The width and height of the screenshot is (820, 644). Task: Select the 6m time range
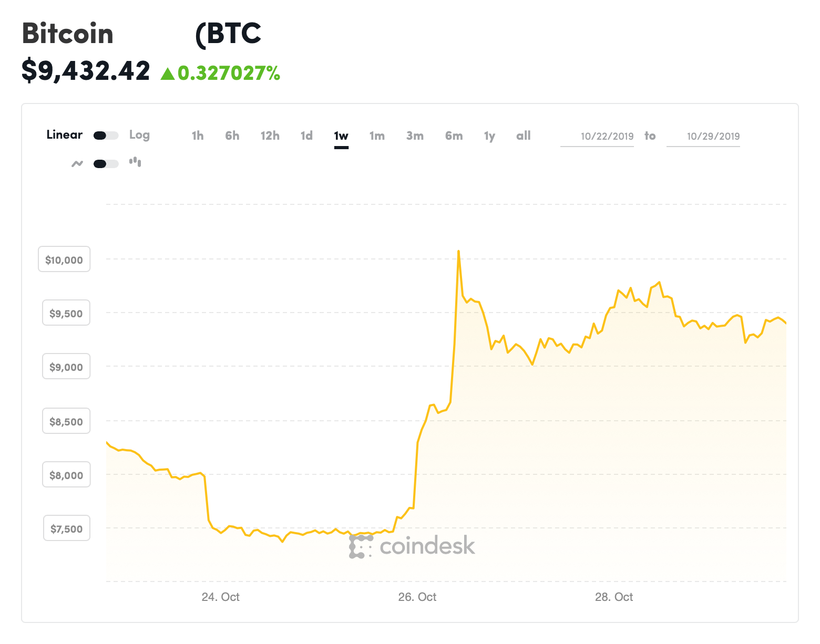(x=454, y=136)
